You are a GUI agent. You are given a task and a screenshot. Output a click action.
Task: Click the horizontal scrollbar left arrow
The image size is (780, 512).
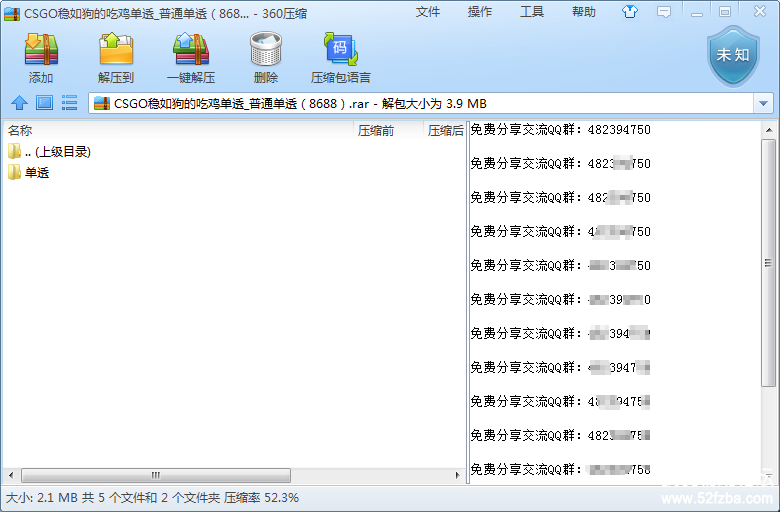11,475
